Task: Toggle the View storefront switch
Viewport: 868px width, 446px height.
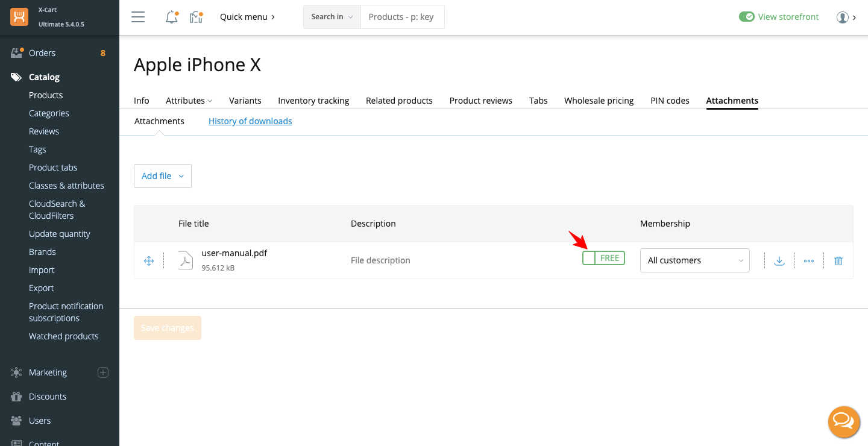Action: (x=747, y=17)
